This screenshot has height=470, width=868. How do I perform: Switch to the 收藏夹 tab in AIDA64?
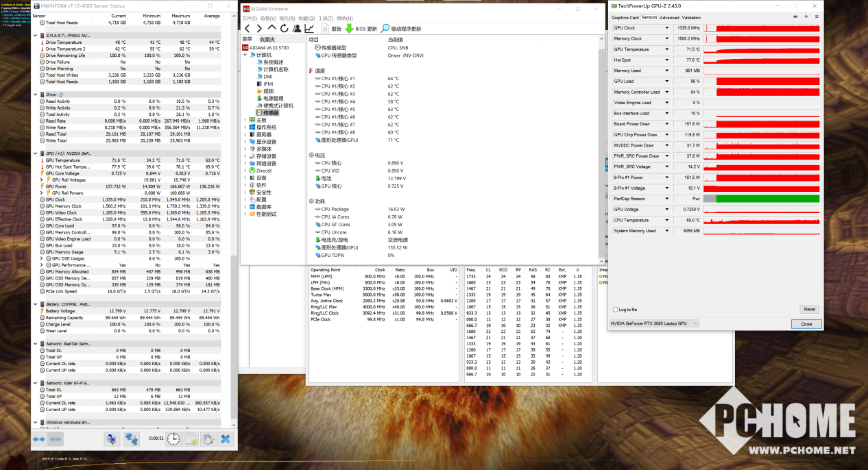267,39
